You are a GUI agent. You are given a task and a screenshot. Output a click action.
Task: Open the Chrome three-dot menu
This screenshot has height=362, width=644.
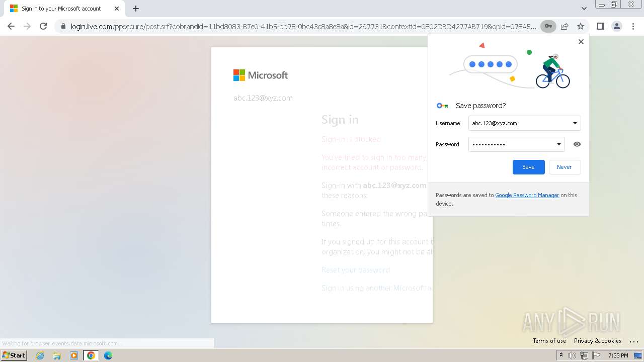633,26
